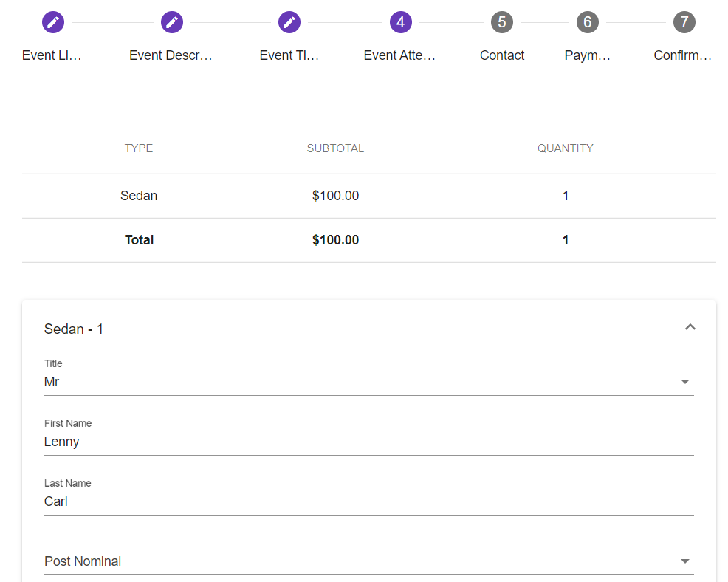This screenshot has width=728, height=582.
Task: Click the QUANTITY column header
Action: click(565, 148)
